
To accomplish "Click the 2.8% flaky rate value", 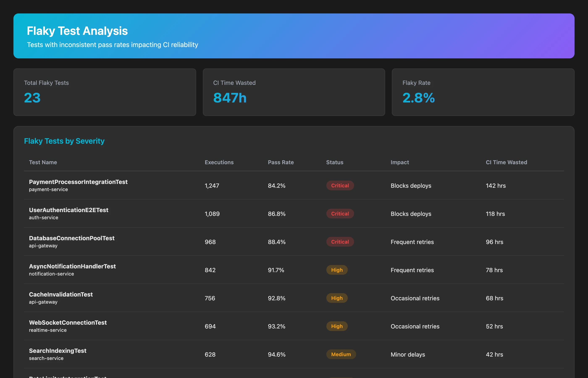I will coord(419,98).
